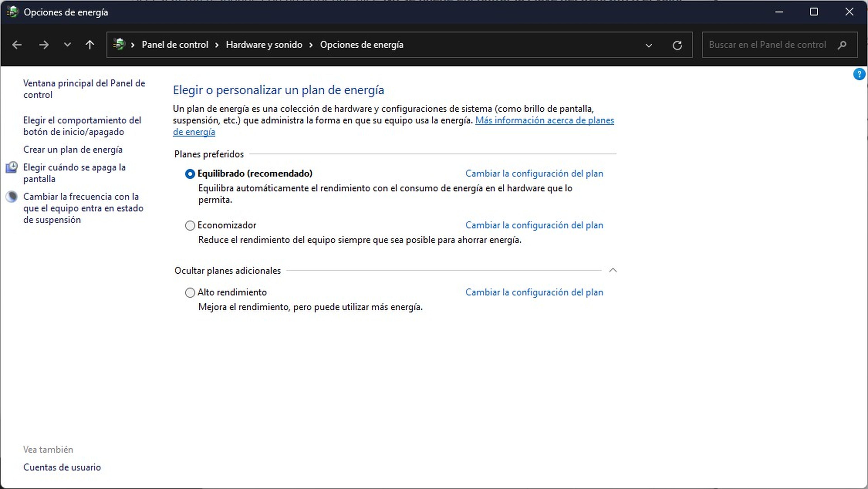Screen dimensions: 868x489
Task: Open Panel de control breadcrumb
Action: tap(175, 45)
